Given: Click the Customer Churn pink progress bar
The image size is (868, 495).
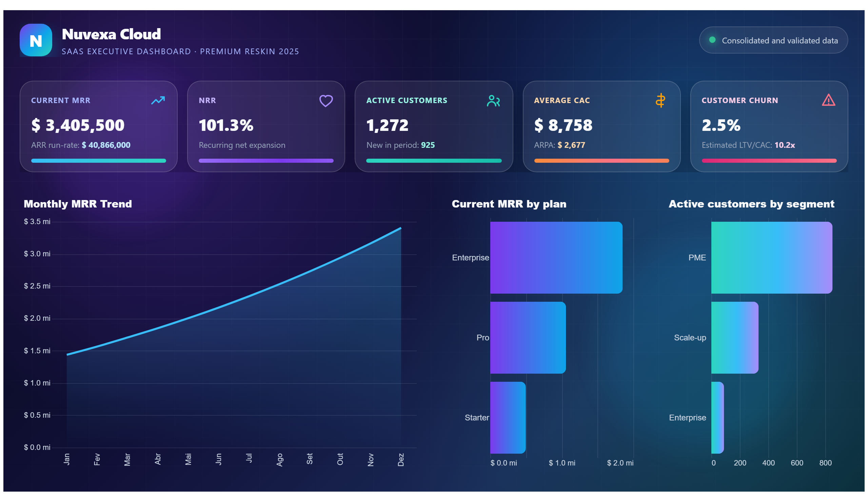Looking at the screenshot, I should pyautogui.click(x=769, y=161).
